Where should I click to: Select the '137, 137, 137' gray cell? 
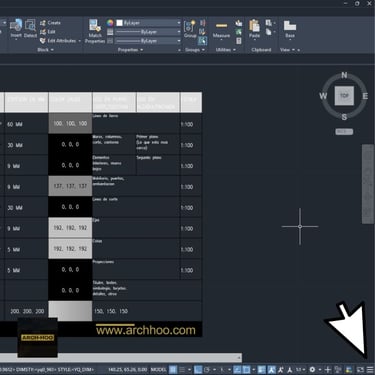(70, 186)
